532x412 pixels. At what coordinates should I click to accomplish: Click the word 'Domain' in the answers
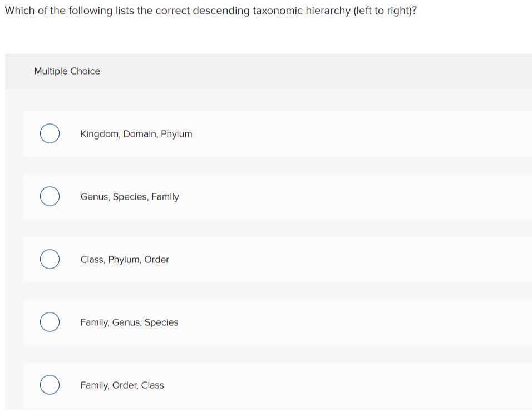click(x=140, y=134)
